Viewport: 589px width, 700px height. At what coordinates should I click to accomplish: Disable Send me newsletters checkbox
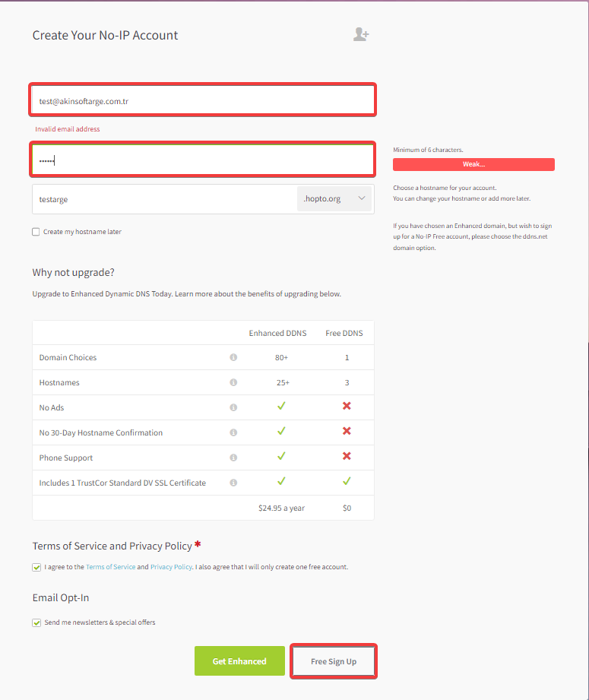(36, 622)
